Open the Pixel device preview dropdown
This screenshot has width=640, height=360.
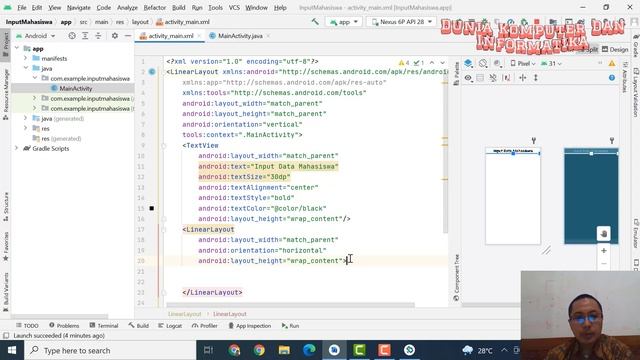[523, 64]
